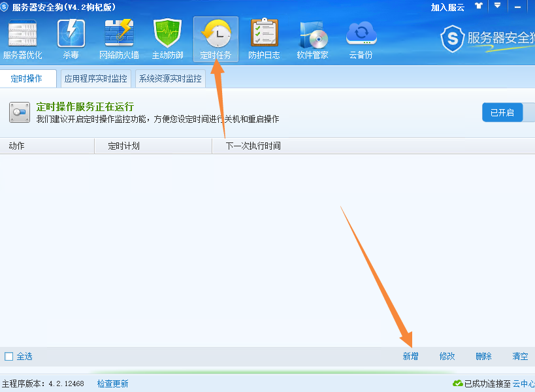Click 删除 to delete a task
Image resolution: width=535 pixels, height=392 pixels.
(x=483, y=356)
